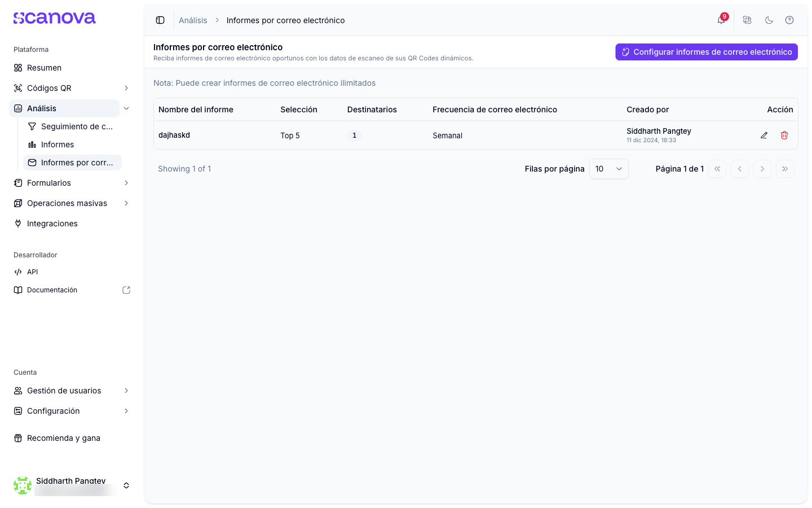Click the Recomienda y gana gift icon

click(x=18, y=438)
